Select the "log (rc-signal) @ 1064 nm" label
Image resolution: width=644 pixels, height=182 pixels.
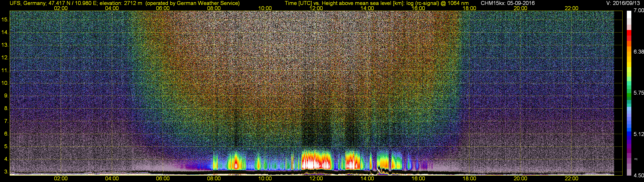click(437, 3)
